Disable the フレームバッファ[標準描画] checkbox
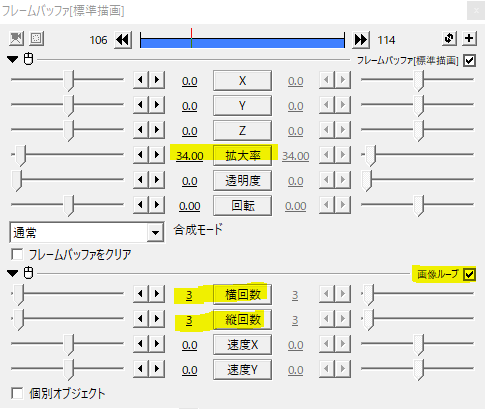 click(469, 61)
